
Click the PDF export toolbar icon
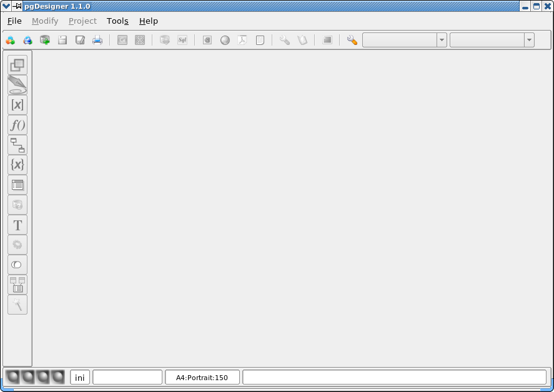pos(242,40)
